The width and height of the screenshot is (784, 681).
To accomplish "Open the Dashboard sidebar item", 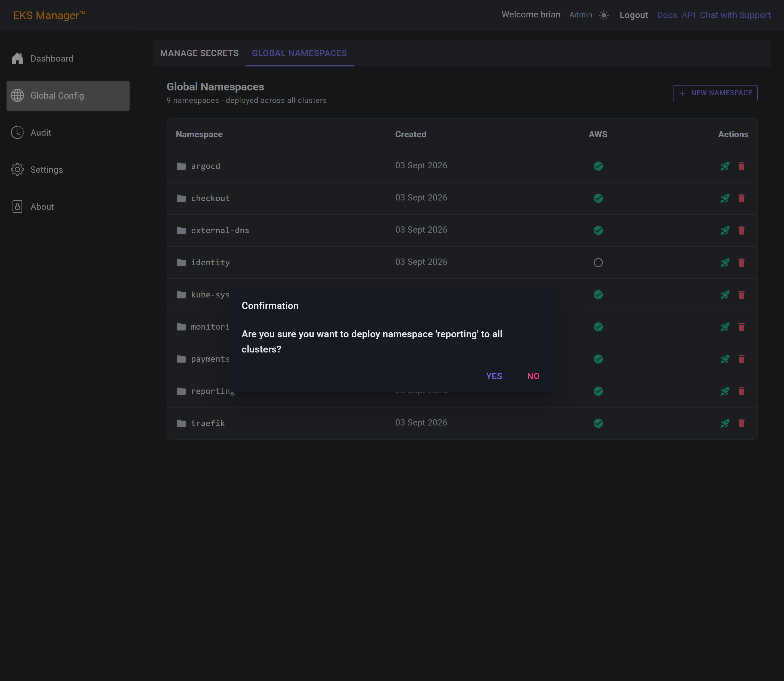I will tap(68, 59).
